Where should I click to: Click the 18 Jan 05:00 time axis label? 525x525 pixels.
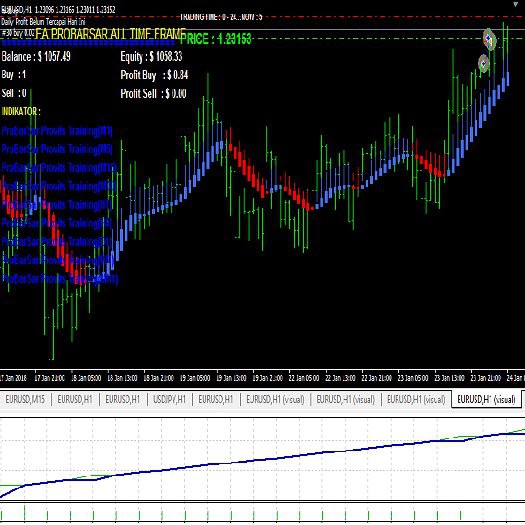pos(86,378)
